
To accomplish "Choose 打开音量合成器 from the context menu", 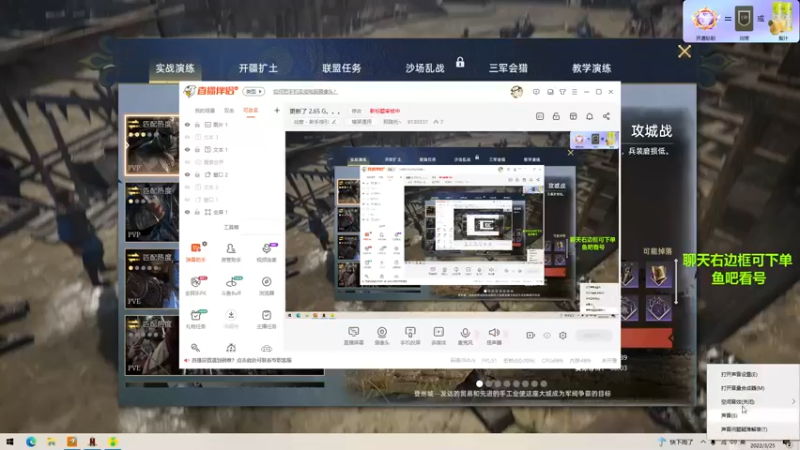I will tap(753, 388).
